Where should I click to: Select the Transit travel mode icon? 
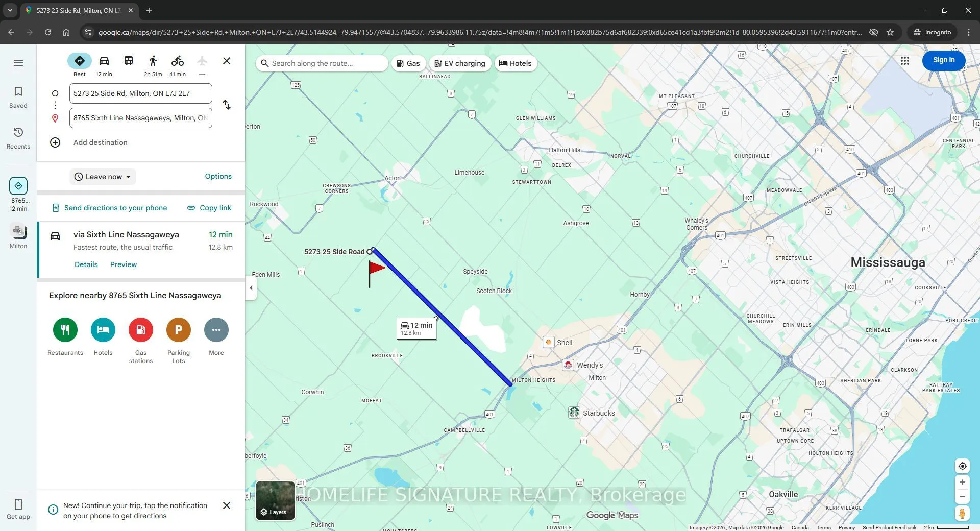[x=129, y=61]
